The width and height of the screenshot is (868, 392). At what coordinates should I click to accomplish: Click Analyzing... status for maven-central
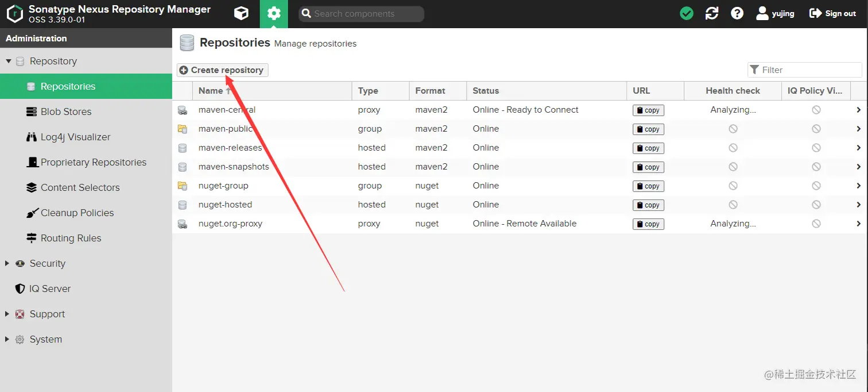tap(733, 110)
